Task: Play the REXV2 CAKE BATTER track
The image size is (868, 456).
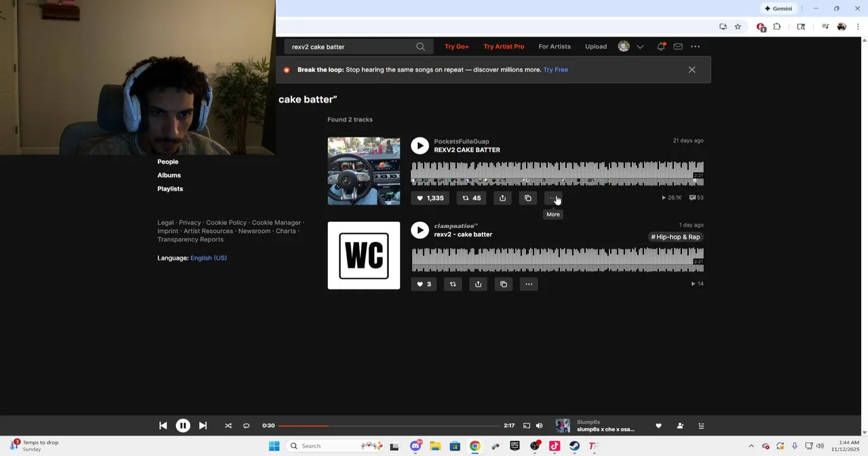Action: pyautogui.click(x=420, y=146)
